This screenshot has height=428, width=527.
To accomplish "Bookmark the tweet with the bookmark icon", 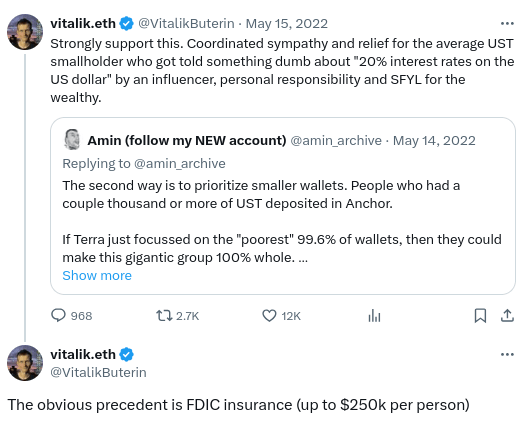I will 480,316.
